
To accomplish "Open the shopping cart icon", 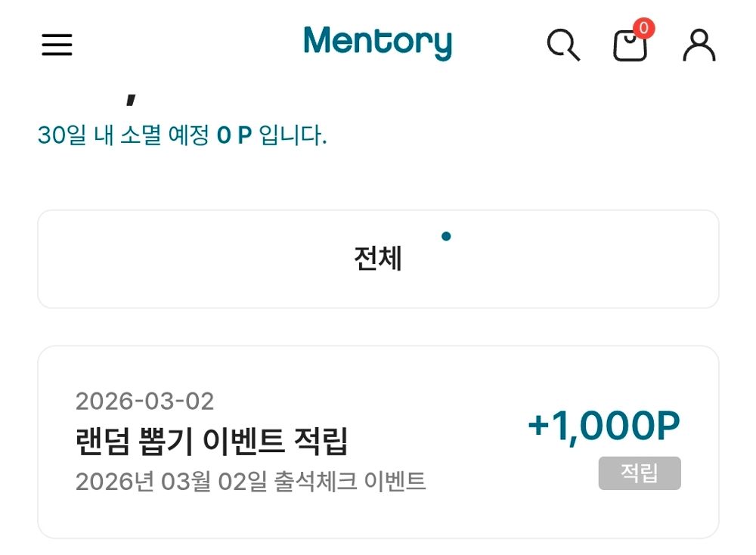I will point(629,47).
